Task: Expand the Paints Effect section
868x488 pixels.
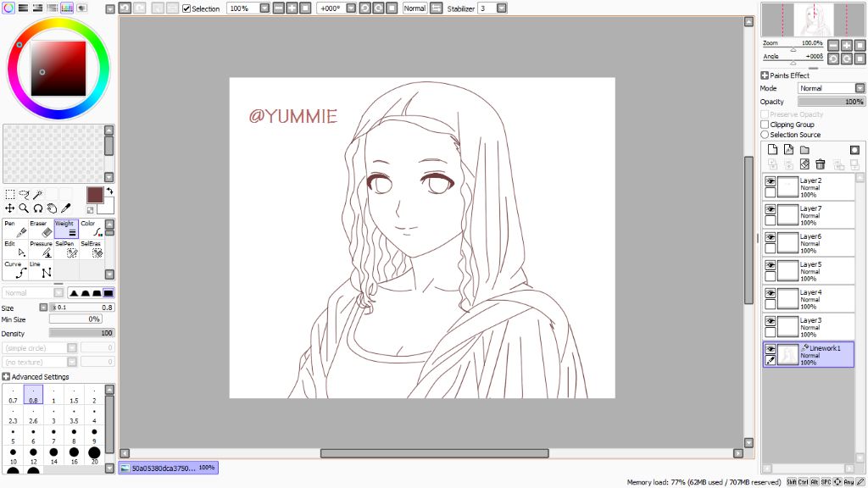Action: pos(765,75)
